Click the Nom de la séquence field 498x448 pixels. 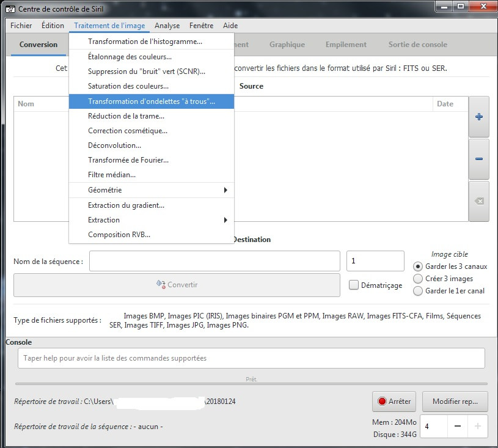[x=214, y=261]
